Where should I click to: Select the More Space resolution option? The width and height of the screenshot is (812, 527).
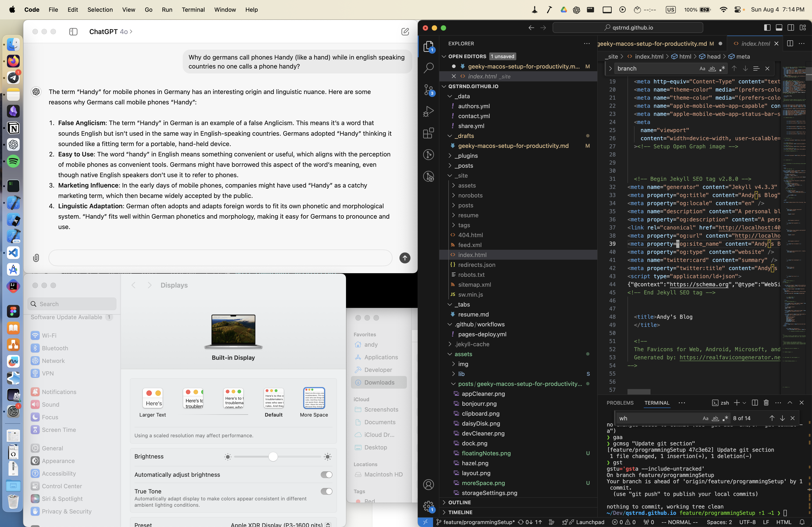[314, 398]
